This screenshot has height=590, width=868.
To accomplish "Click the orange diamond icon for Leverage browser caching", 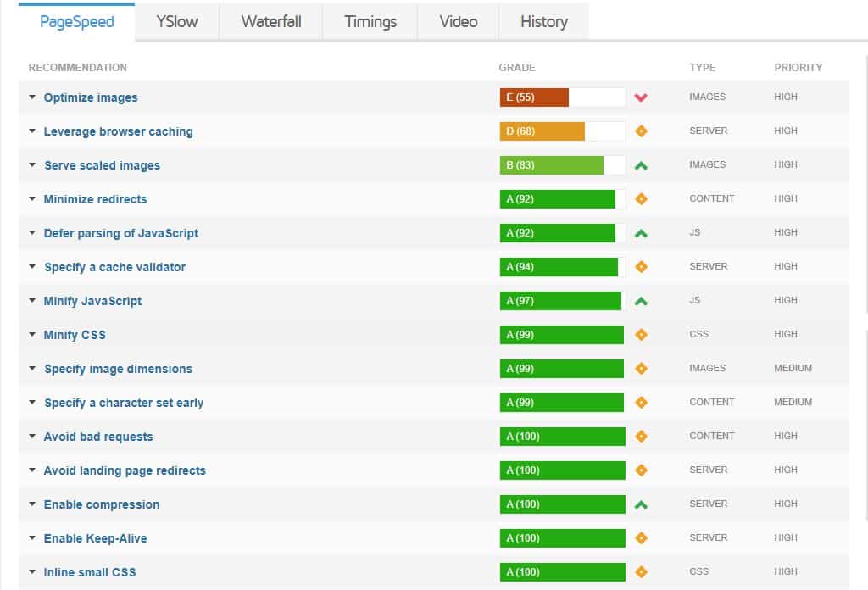I will pos(641,131).
